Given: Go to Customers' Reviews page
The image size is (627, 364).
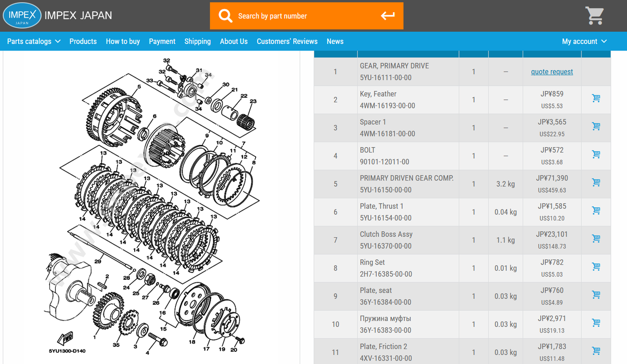Looking at the screenshot, I should [287, 42].
